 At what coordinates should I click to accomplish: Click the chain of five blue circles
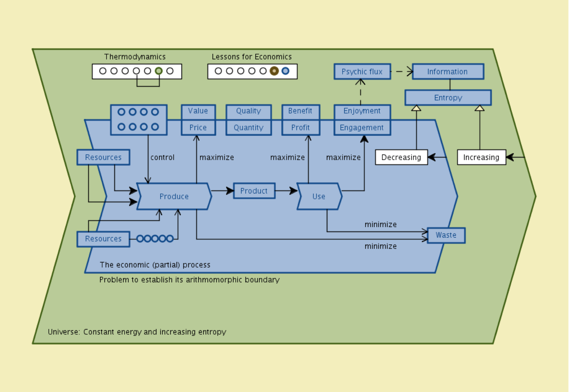tap(155, 239)
